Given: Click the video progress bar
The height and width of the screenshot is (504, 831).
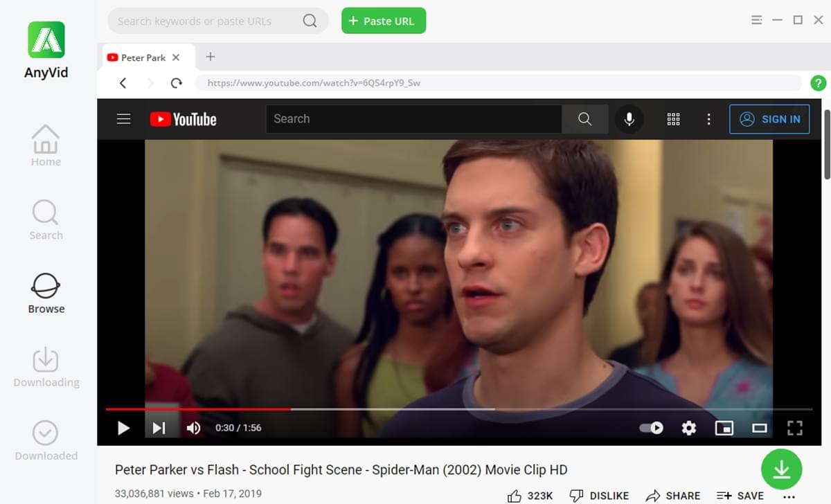Looking at the screenshot, I should click(459, 409).
